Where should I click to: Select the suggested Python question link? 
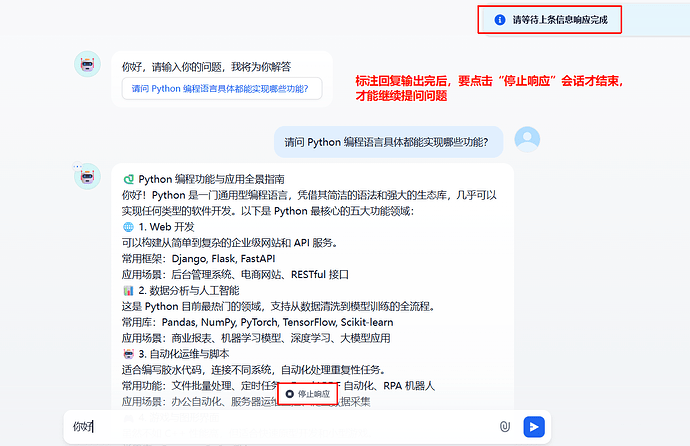click(x=222, y=89)
